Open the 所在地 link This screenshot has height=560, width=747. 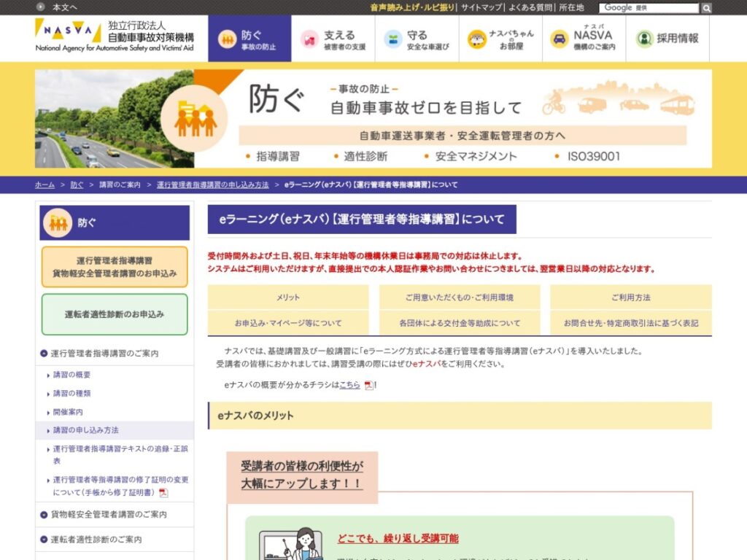pos(571,7)
